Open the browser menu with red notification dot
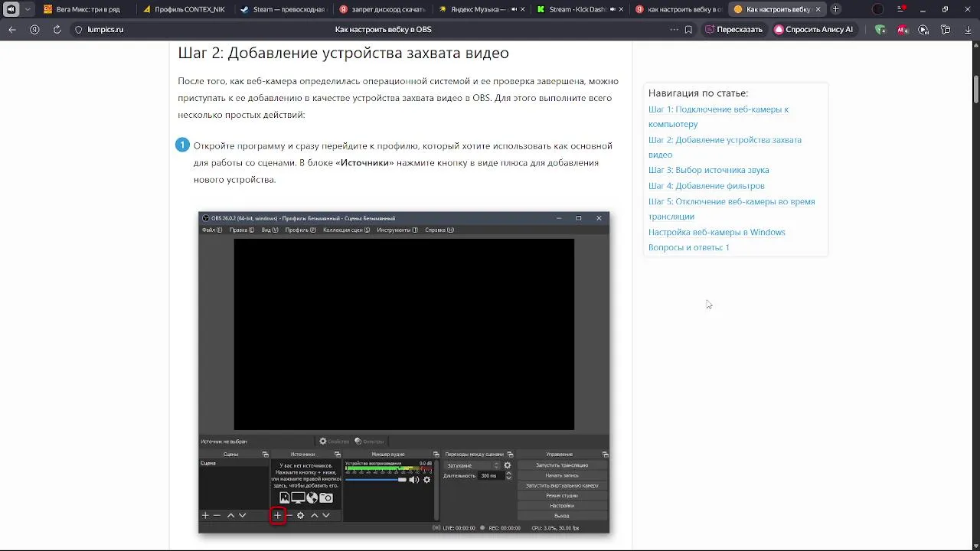This screenshot has height=551, width=980. (900, 9)
